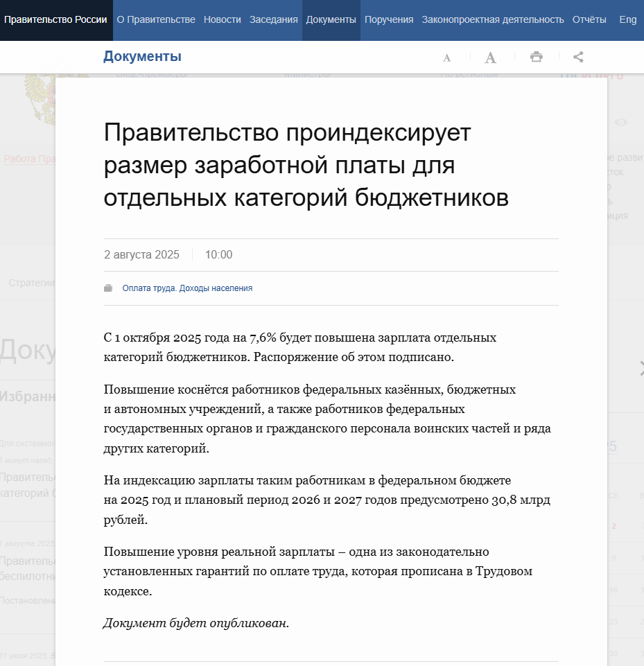Switch site language to Eng
The width and height of the screenshot is (644, 666).
click(x=628, y=19)
